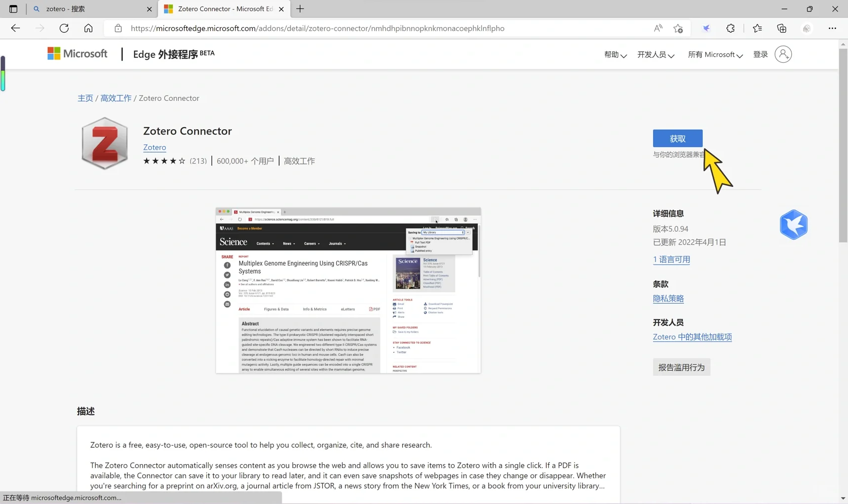The width and height of the screenshot is (848, 504).
Task: Click the 报告滥用行为 button
Action: click(681, 367)
